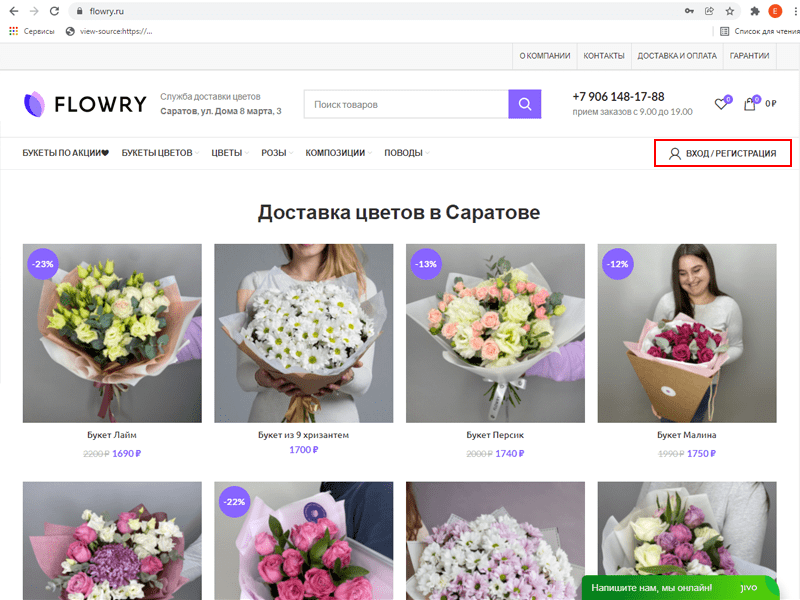Screen dimensions: 800x600
Task: Open the ГАРАНТИИ page
Action: point(749,56)
